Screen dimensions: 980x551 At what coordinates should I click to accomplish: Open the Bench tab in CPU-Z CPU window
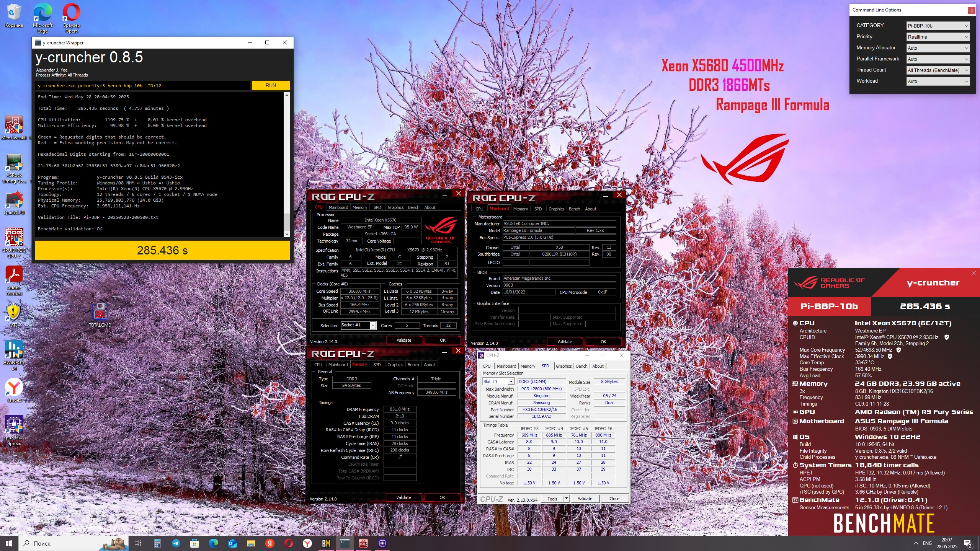pos(413,207)
